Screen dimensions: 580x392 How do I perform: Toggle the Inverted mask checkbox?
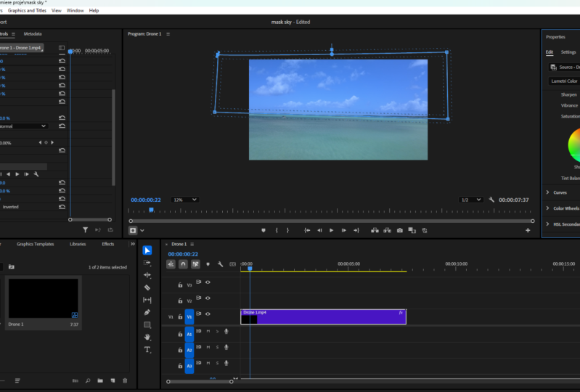[x=10, y=207]
